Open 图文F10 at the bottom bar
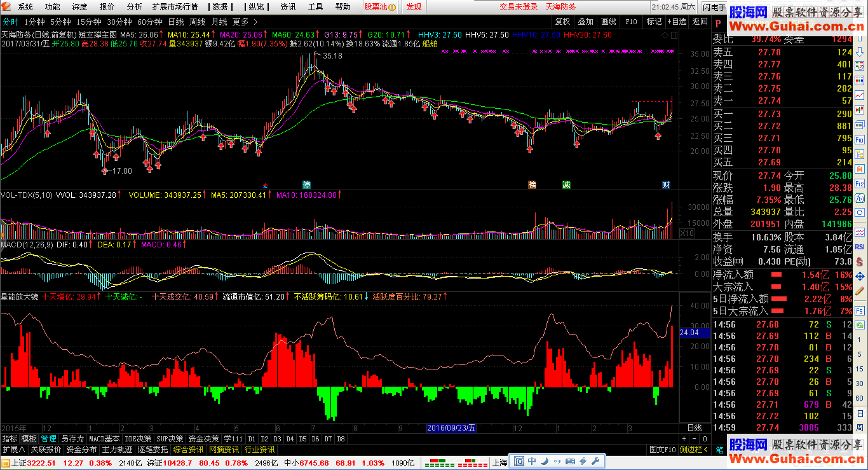The width and height of the screenshot is (868, 470). click(662, 450)
